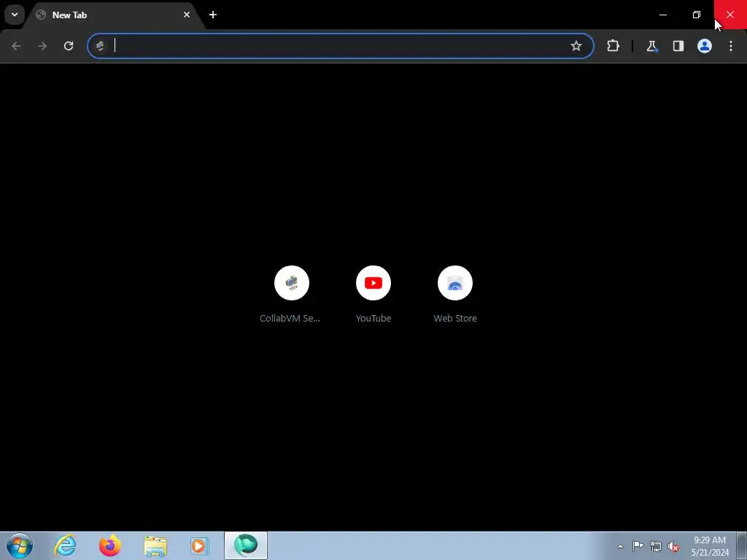Image resolution: width=747 pixels, height=560 pixels.
Task: Show hidden system tray icons
Action: tap(620, 546)
